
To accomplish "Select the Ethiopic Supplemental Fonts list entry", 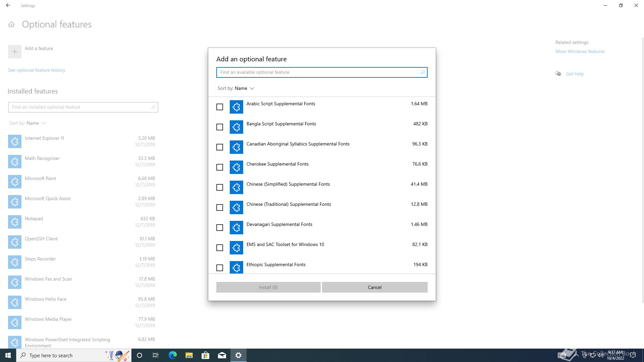I will (276, 265).
